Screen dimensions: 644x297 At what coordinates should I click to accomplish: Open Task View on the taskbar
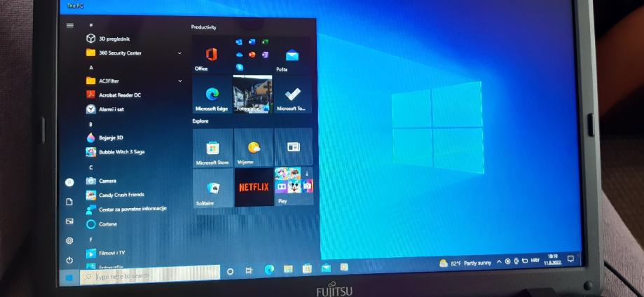pyautogui.click(x=249, y=270)
